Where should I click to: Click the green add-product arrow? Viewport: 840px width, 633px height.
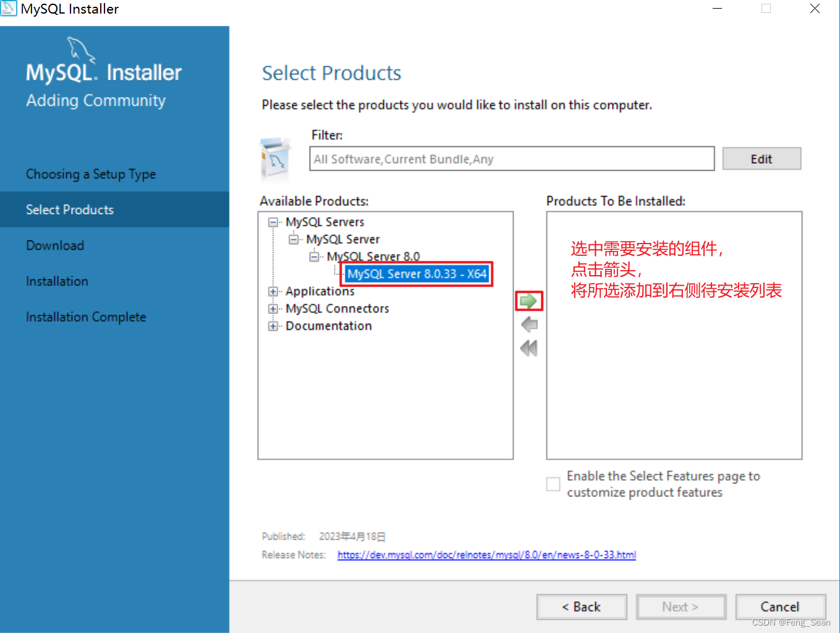(528, 301)
